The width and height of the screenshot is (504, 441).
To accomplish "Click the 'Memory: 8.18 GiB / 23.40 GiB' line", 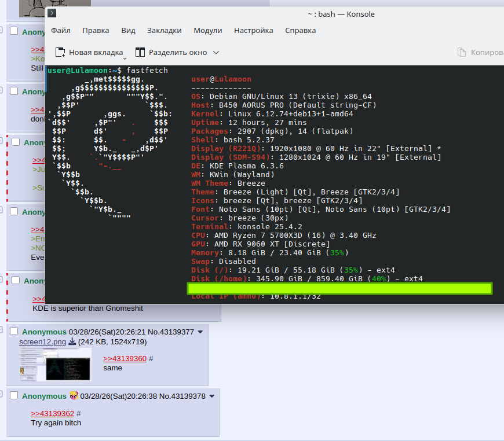I will point(270,252).
